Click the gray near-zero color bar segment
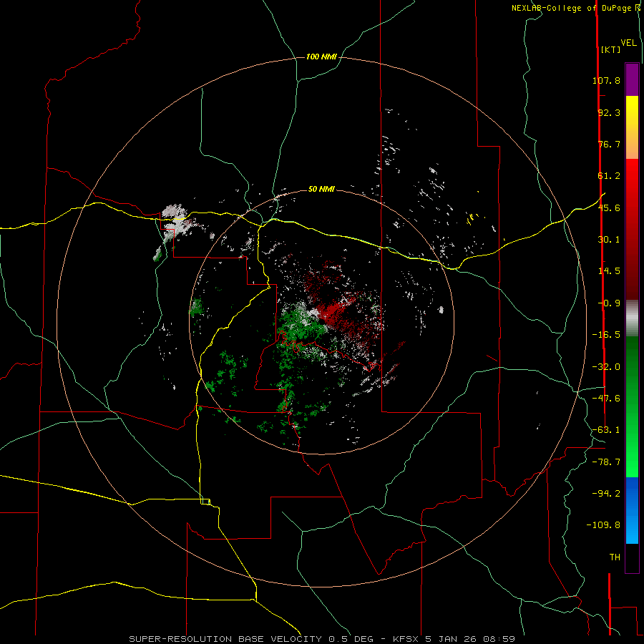The image size is (644, 644). [x=632, y=318]
